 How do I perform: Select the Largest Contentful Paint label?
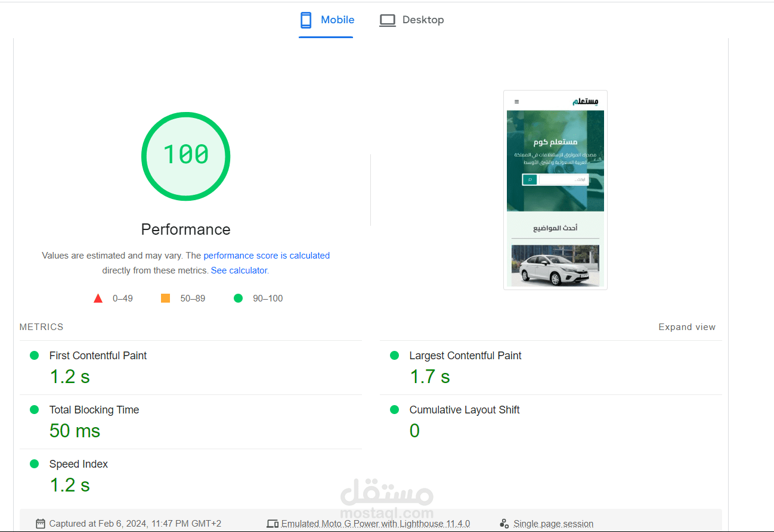click(x=465, y=356)
